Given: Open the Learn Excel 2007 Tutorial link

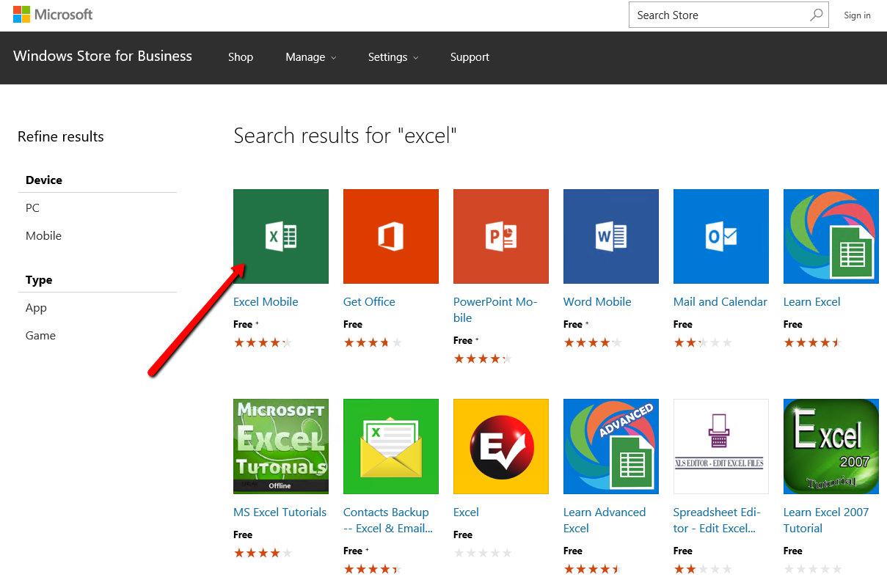Looking at the screenshot, I should click(825, 520).
